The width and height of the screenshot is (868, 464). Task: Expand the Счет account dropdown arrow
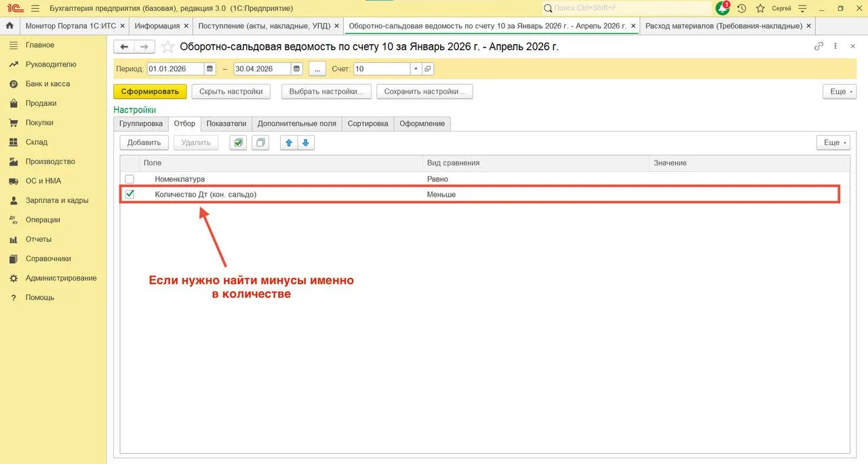[x=415, y=69]
